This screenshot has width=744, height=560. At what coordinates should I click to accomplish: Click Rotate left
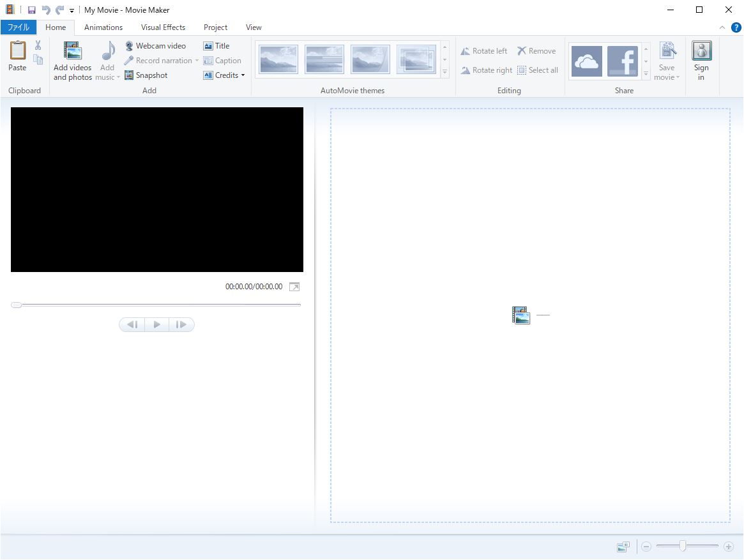[x=484, y=51]
